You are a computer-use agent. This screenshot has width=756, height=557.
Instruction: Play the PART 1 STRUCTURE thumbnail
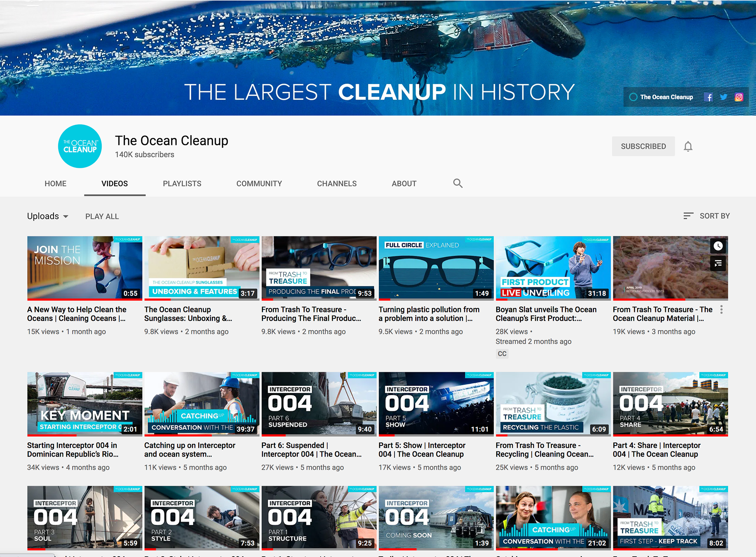pyautogui.click(x=319, y=518)
